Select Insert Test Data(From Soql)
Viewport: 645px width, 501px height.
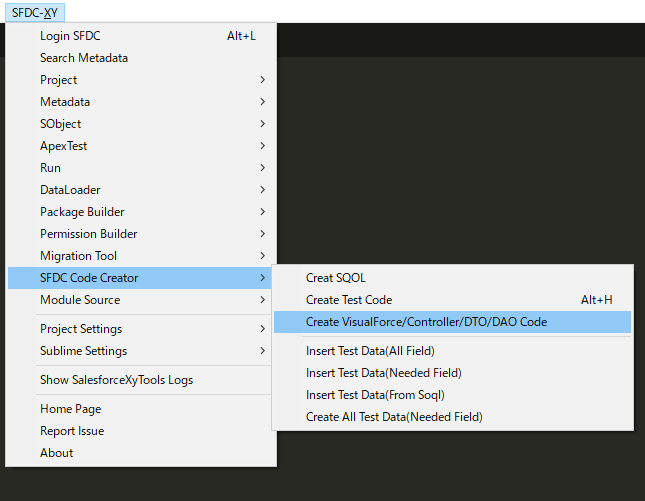[452, 395]
